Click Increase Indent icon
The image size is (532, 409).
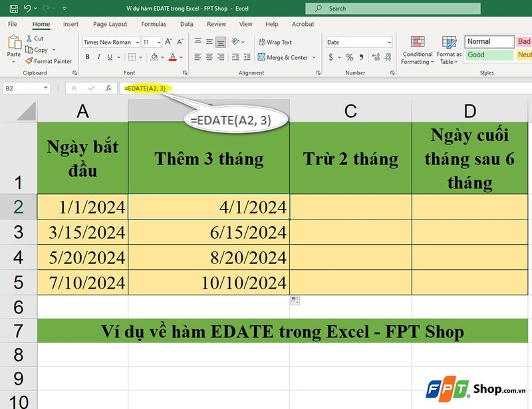[247, 57]
